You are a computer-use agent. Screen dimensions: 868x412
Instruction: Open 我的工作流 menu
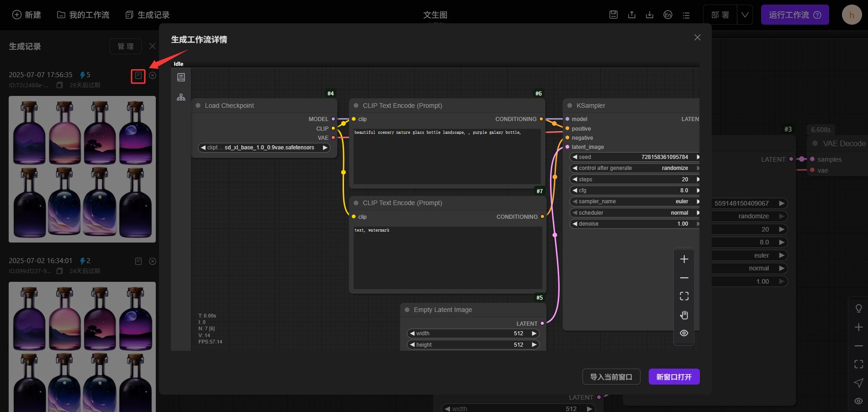click(83, 15)
